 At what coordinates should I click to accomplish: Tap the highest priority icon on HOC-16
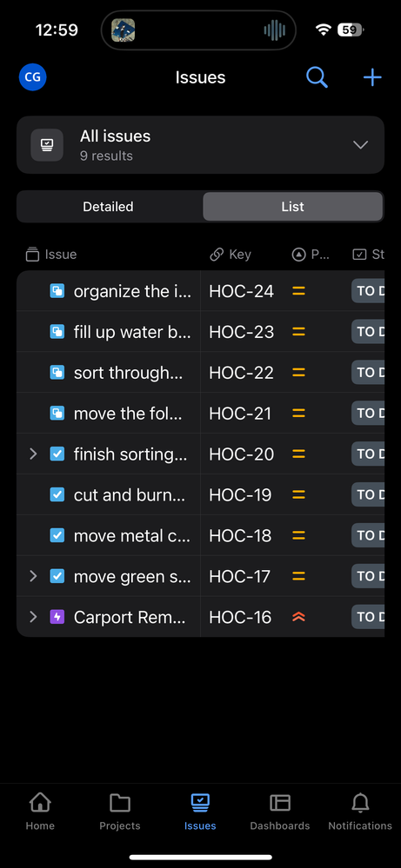[x=298, y=617]
